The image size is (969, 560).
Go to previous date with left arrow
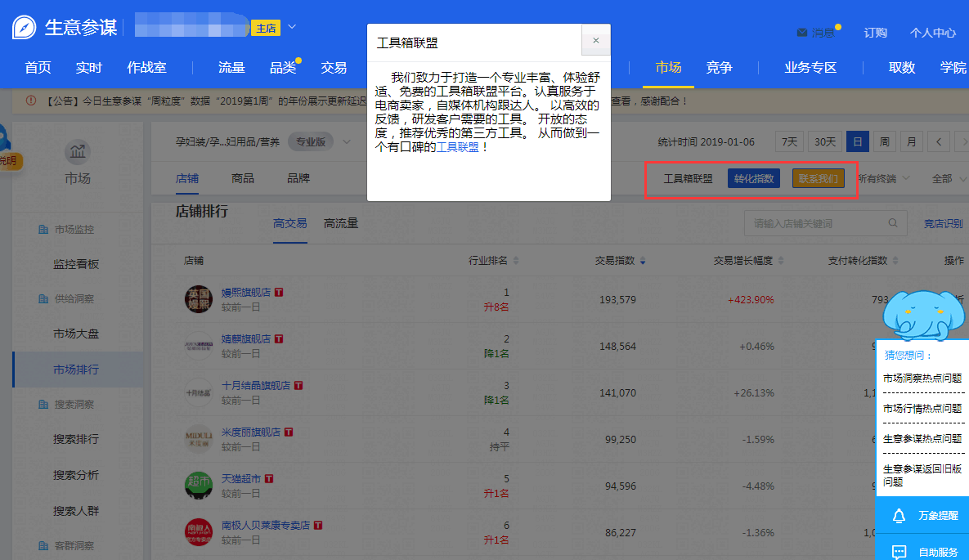coord(939,141)
